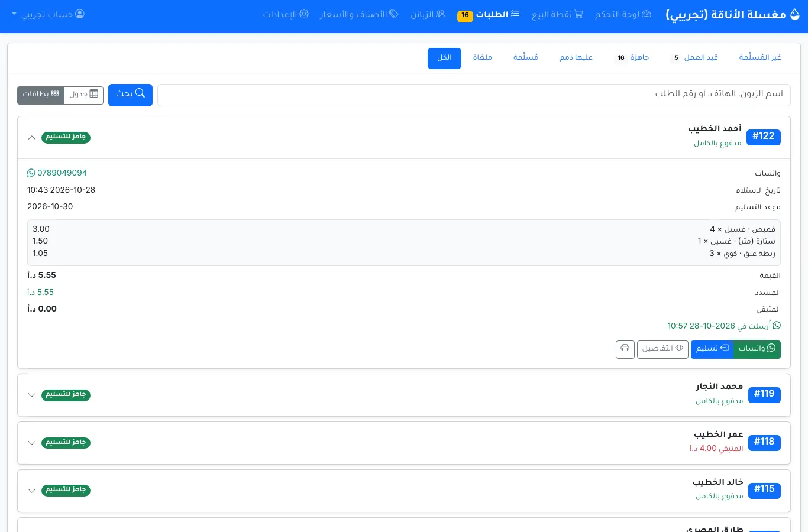The height and width of the screenshot is (532, 808).
Task: Collapse order #122 card using chevron
Action: click(x=32, y=138)
